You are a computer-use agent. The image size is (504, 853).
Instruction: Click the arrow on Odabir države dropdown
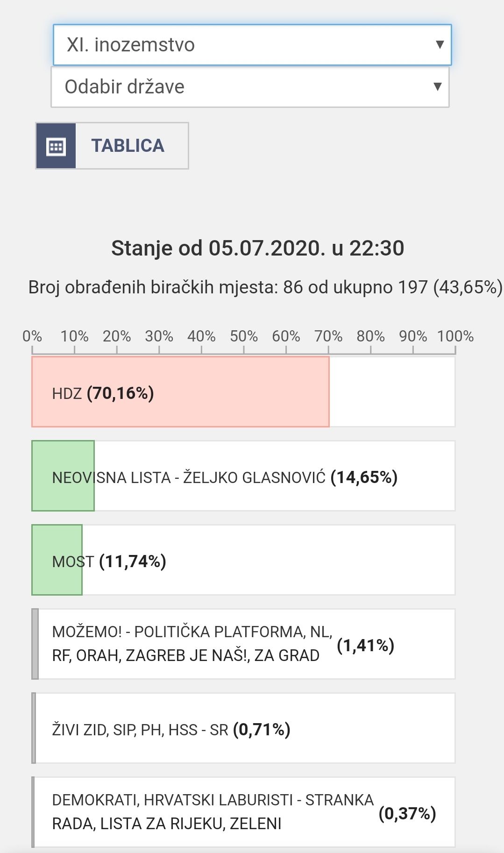point(437,87)
